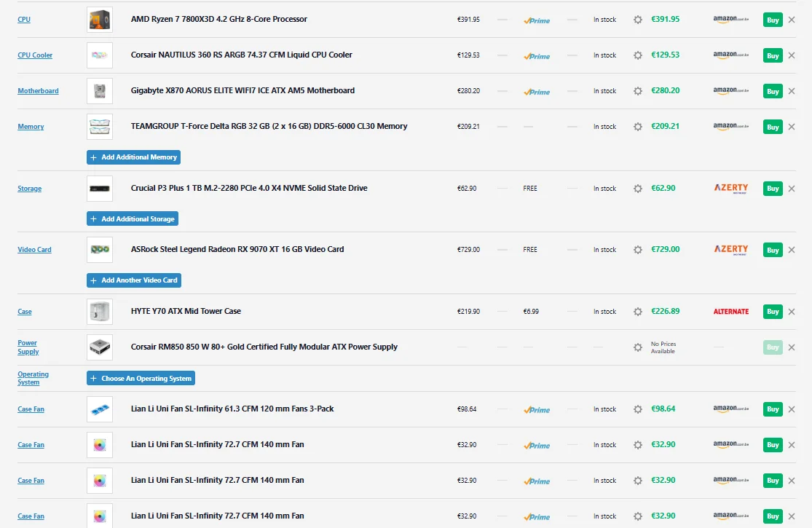Open Gigabyte X870 AORUS ELITE product name

[x=243, y=90]
